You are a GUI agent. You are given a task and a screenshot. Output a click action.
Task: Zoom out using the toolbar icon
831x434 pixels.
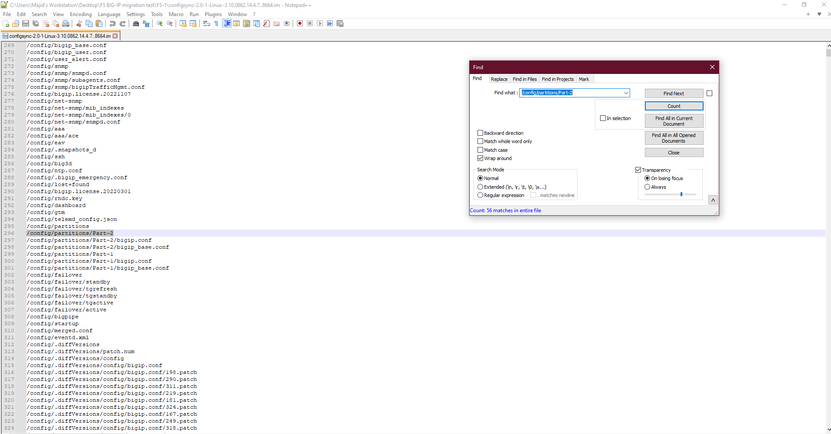[x=170, y=24]
